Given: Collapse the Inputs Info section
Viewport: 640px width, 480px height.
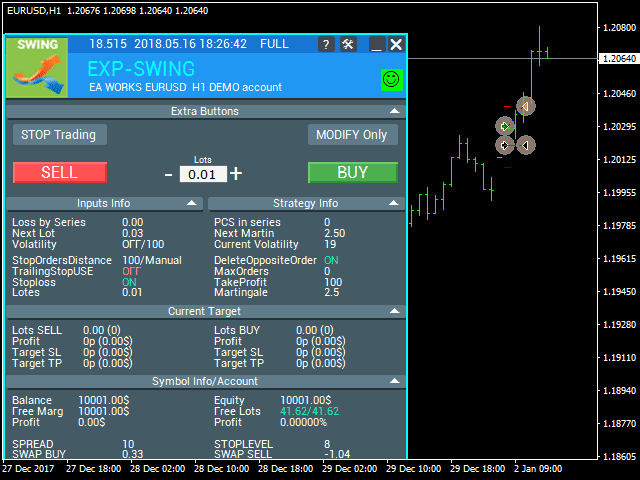Looking at the screenshot, I should click(192, 203).
